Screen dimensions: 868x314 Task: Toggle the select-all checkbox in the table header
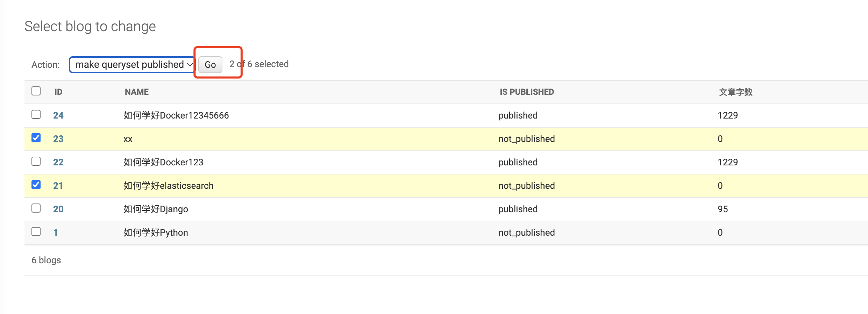[x=36, y=91]
